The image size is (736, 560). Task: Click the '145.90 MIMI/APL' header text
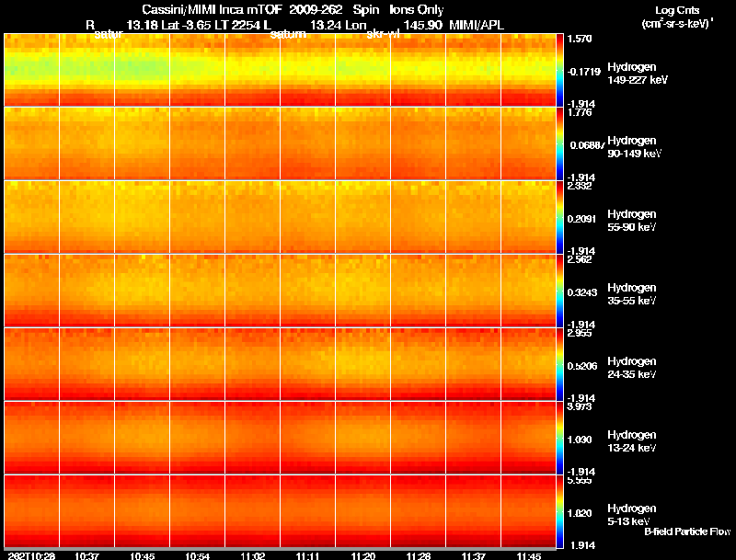coord(454,25)
